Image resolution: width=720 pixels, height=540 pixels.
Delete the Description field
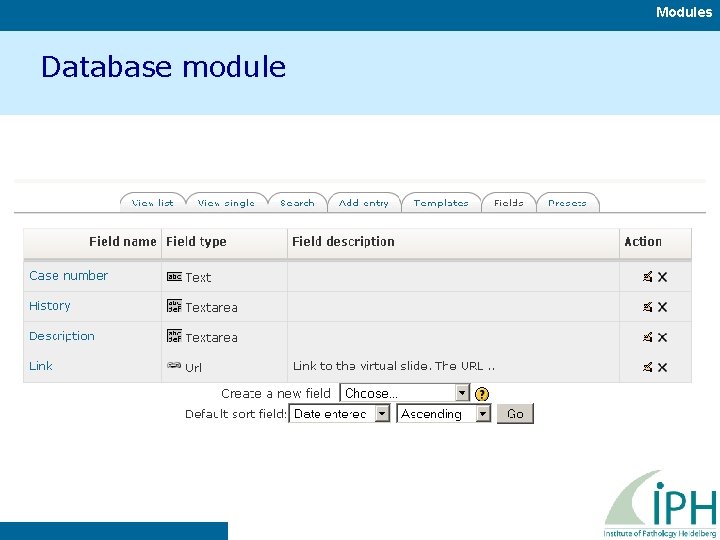pos(662,337)
